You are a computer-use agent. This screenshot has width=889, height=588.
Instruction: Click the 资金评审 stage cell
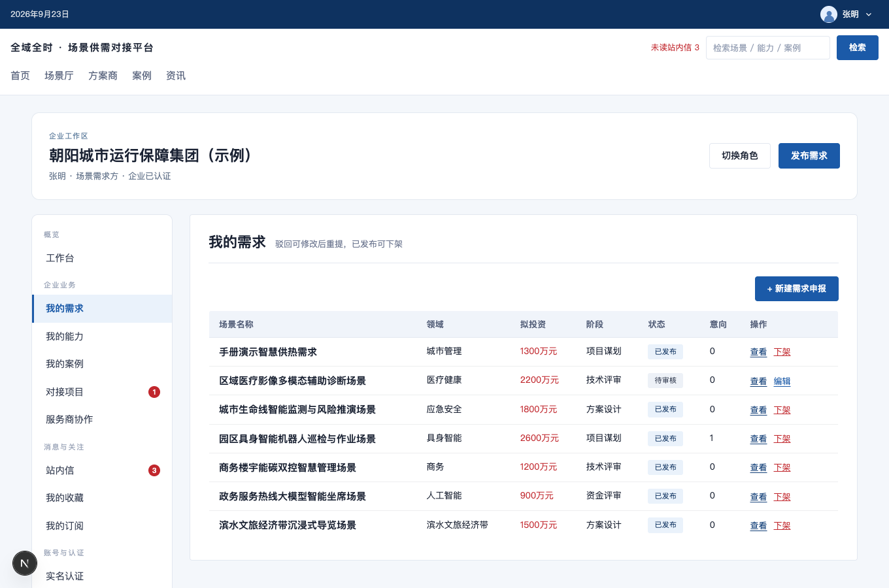(x=604, y=496)
